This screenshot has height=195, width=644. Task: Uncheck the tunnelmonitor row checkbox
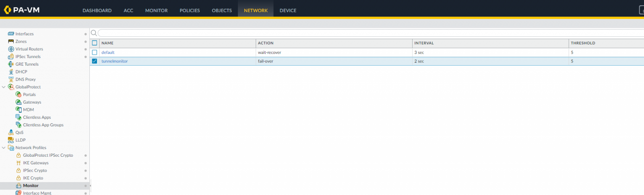click(x=95, y=61)
